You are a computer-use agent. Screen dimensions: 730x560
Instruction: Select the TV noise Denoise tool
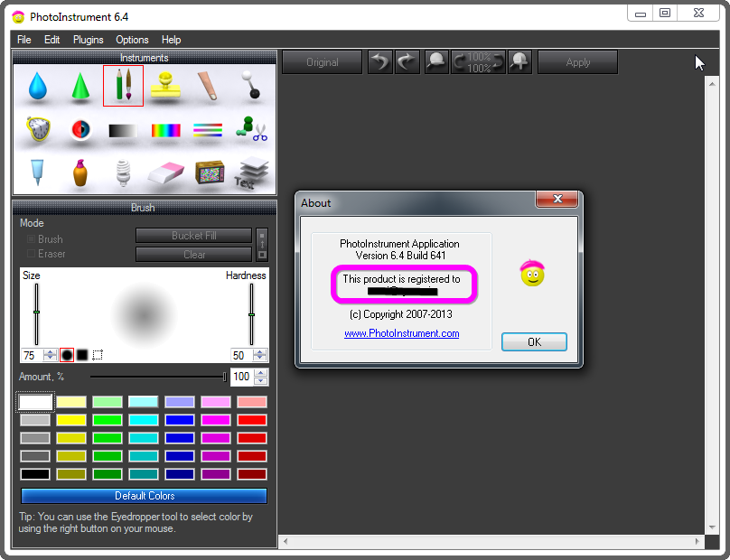tap(209, 173)
